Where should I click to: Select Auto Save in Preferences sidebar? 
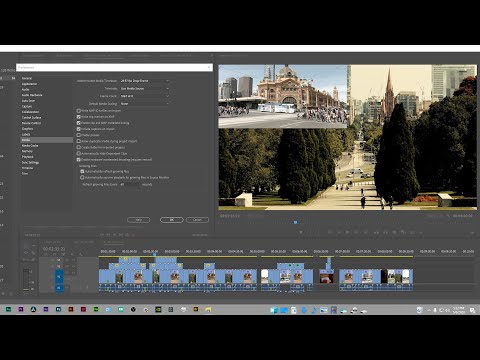point(28,101)
